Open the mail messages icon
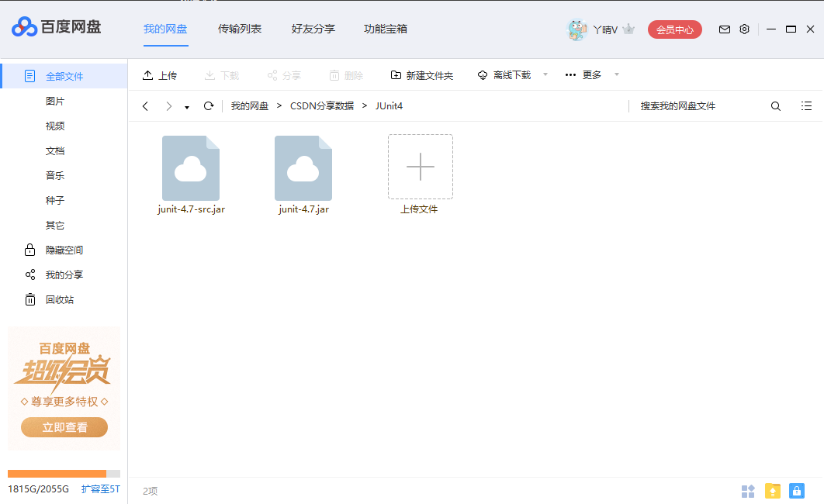 [x=725, y=29]
